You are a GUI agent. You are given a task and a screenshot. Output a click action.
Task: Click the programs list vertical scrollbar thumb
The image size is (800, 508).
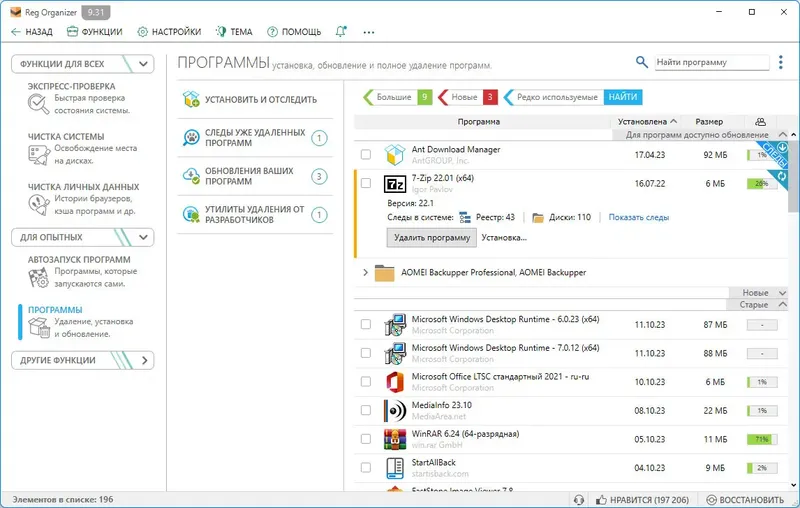click(793, 176)
